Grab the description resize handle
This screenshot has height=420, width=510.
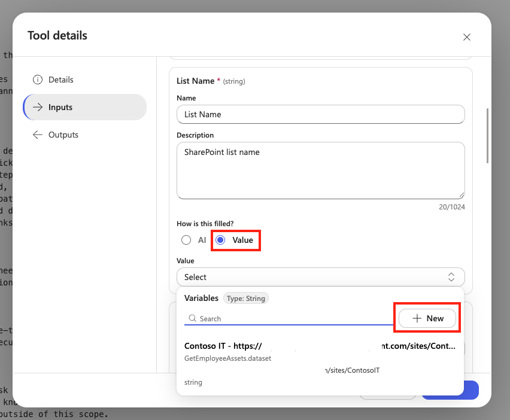461,196
